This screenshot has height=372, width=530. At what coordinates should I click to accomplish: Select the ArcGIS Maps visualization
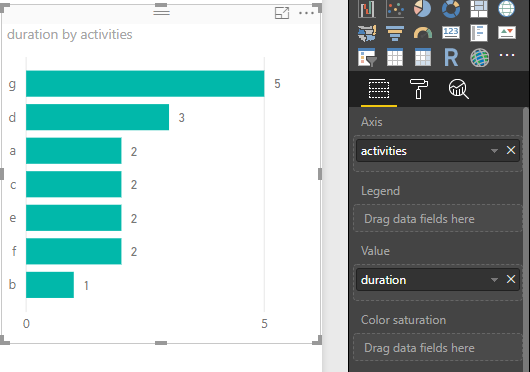tap(479, 57)
